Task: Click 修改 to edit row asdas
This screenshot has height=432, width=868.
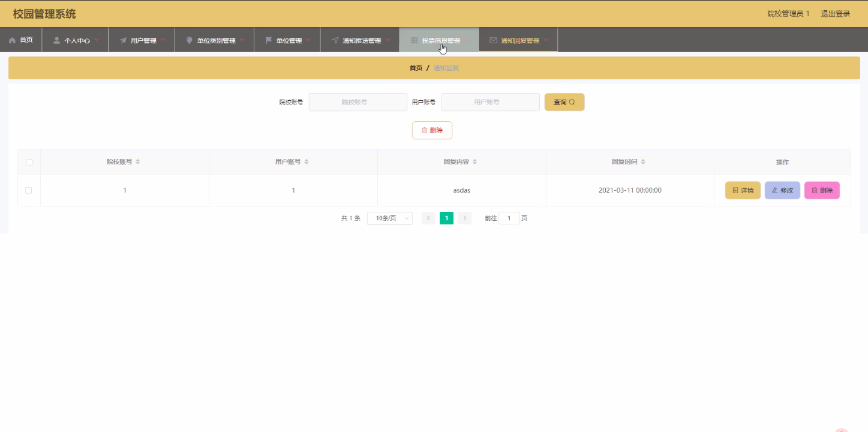Action: [x=782, y=190]
